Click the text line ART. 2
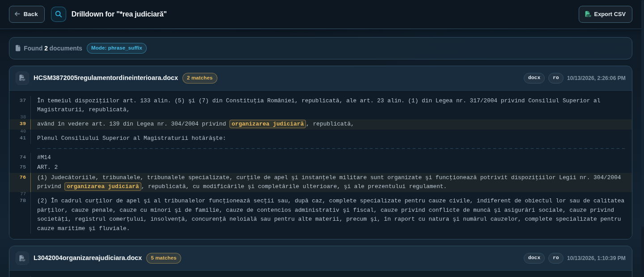 pyautogui.click(x=47, y=168)
